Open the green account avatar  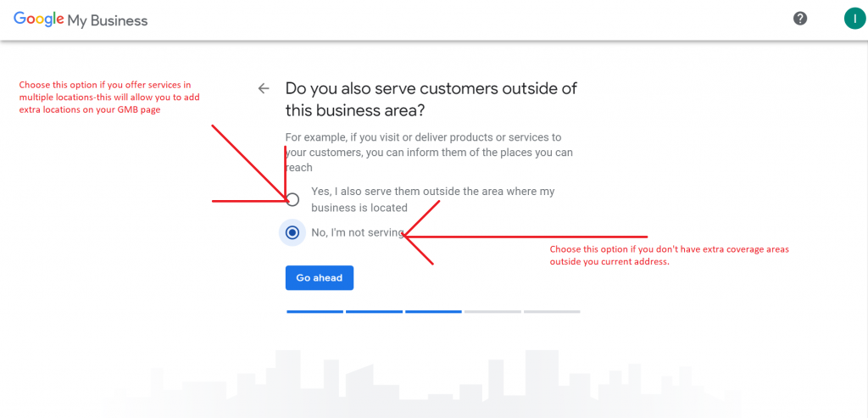[x=854, y=19]
